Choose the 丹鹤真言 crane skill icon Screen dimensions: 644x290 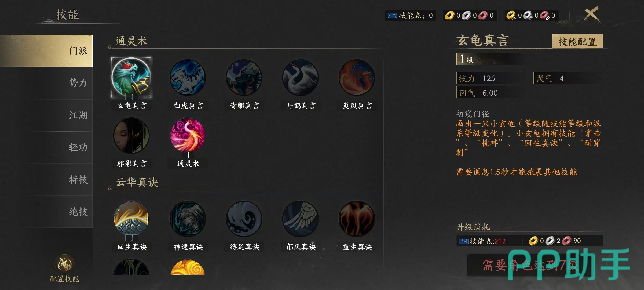click(x=301, y=77)
